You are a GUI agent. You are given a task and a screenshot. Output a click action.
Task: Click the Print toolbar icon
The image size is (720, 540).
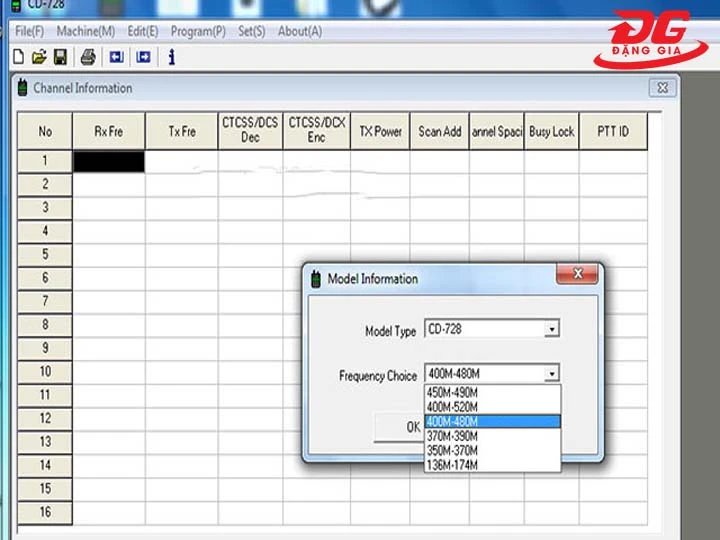88,56
